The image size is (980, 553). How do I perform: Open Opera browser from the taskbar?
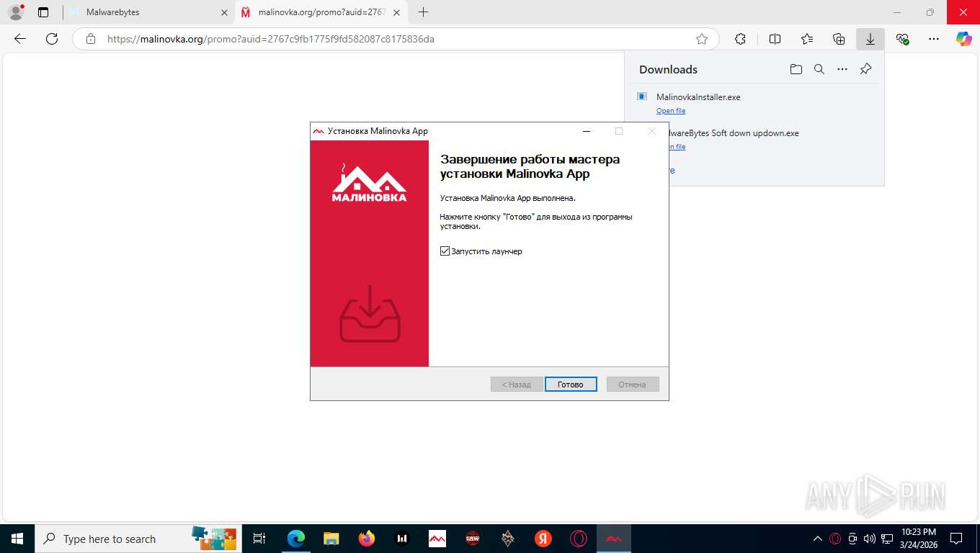(x=578, y=539)
